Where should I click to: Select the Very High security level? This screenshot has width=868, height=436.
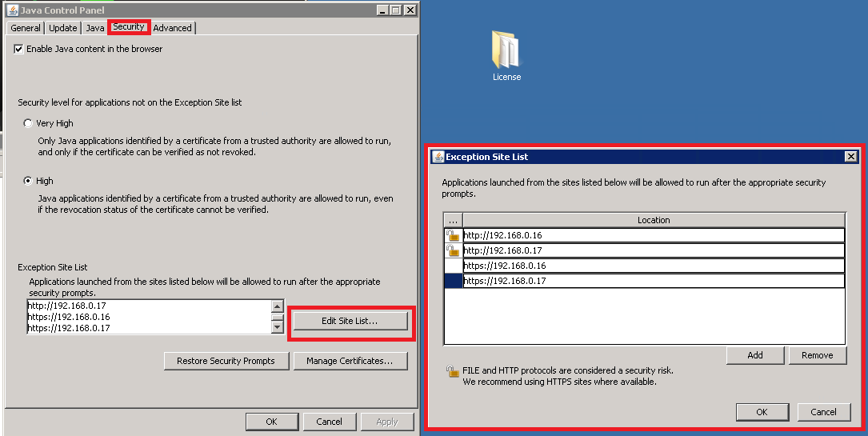(x=28, y=123)
